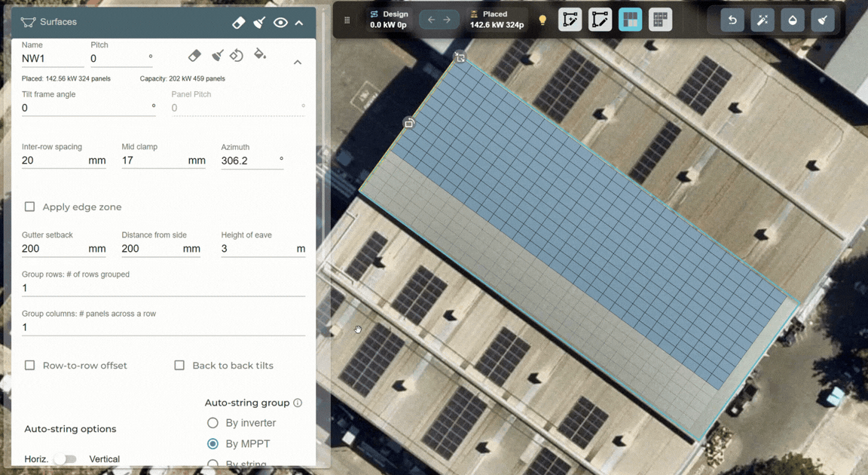Select the highlighted panel layout grid icon
The image size is (868, 475).
click(x=630, y=20)
